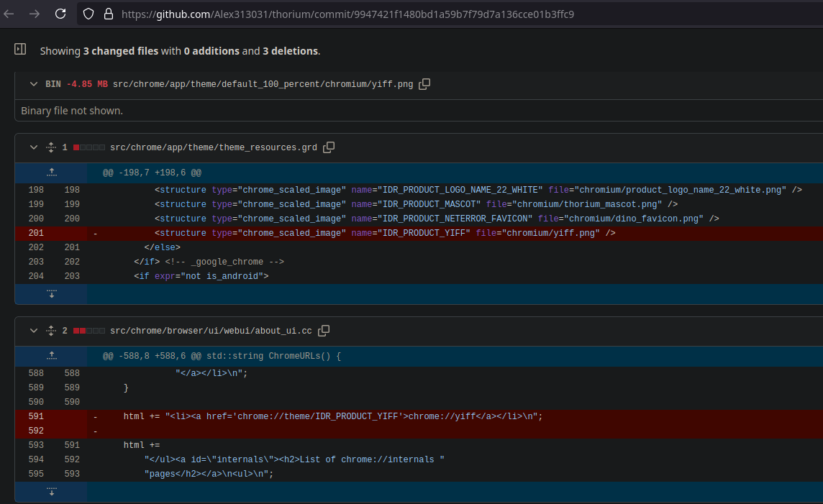Collapse the about_ui.cc diff
Screen dimensions: 823x504
[x=34, y=331]
